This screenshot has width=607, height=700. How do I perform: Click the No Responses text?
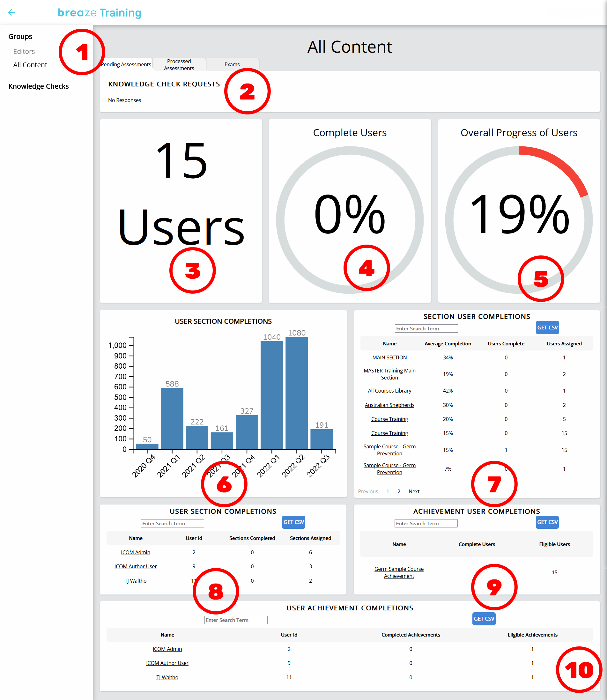(124, 100)
